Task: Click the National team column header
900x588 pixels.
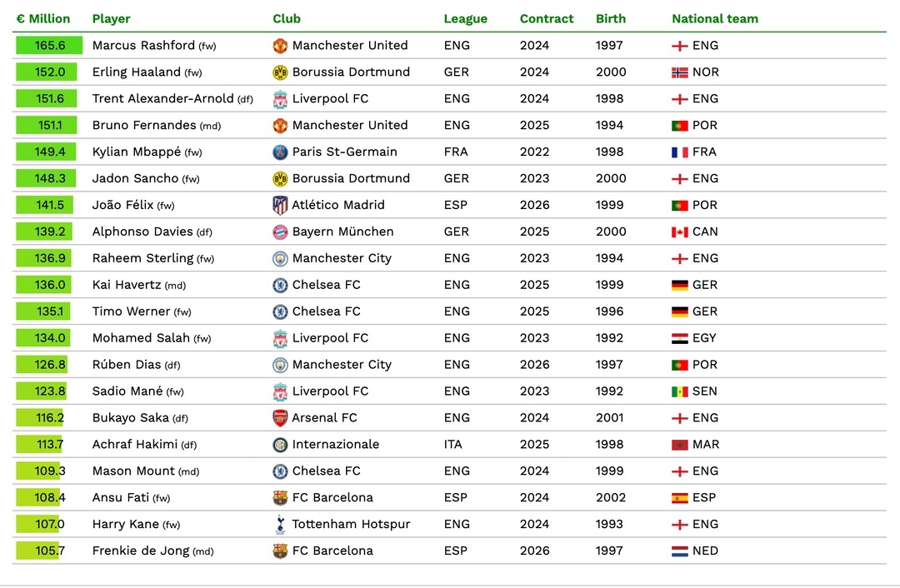Action: pos(715,18)
